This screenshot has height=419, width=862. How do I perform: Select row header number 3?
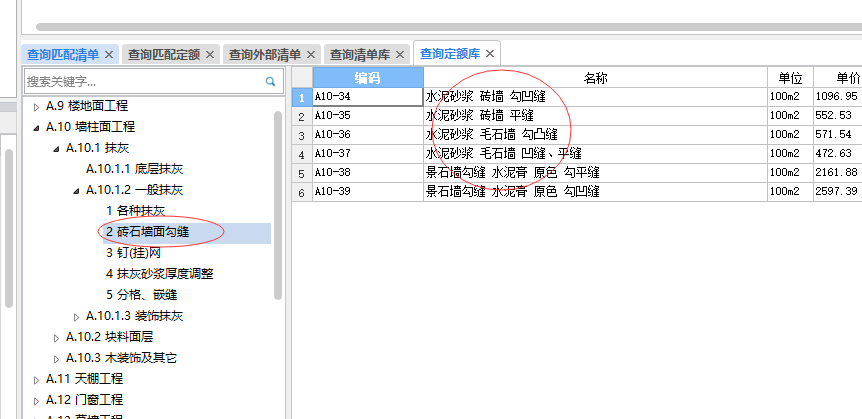[x=302, y=135]
